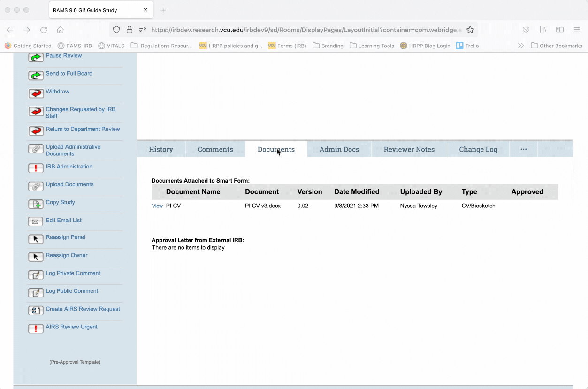Open the Firefox hamburger menu
Viewport: 588px width, 389px height.
[x=577, y=30]
